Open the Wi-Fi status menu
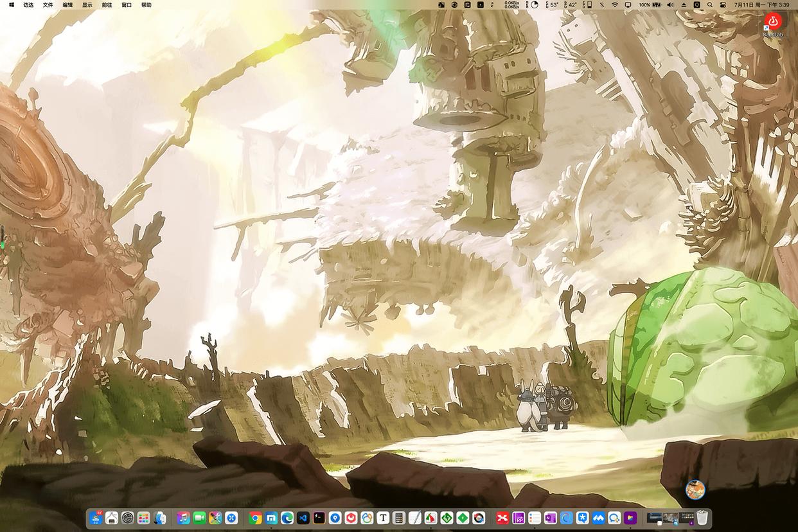The height and width of the screenshot is (532, 798). [615, 4]
